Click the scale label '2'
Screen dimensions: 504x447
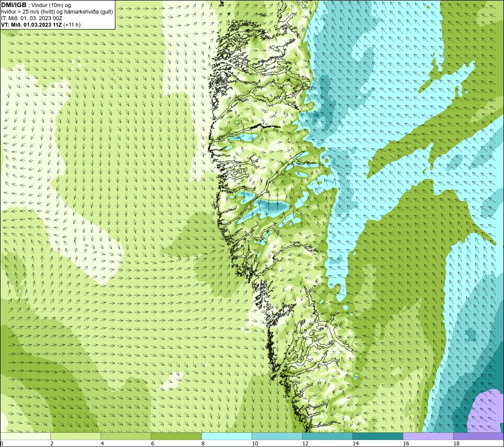pos(52,443)
